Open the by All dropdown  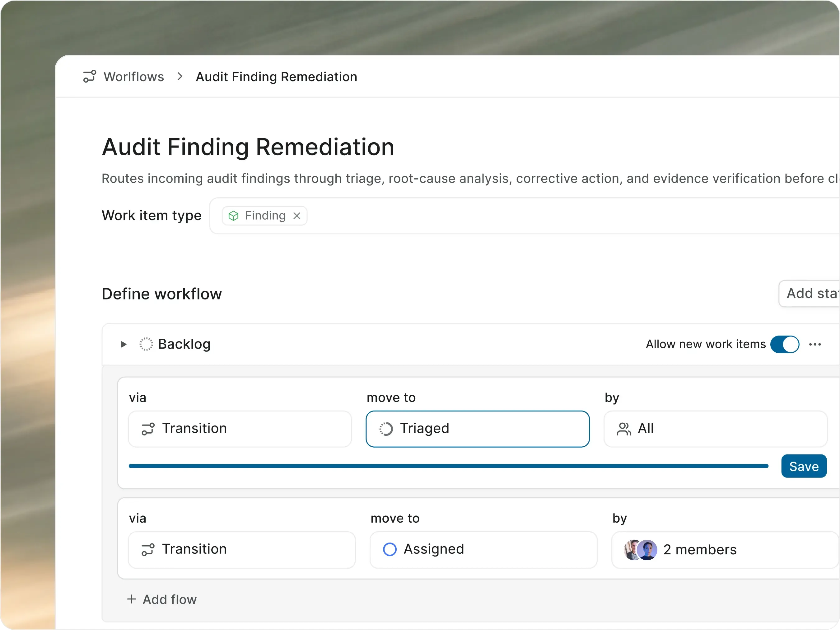coord(716,429)
